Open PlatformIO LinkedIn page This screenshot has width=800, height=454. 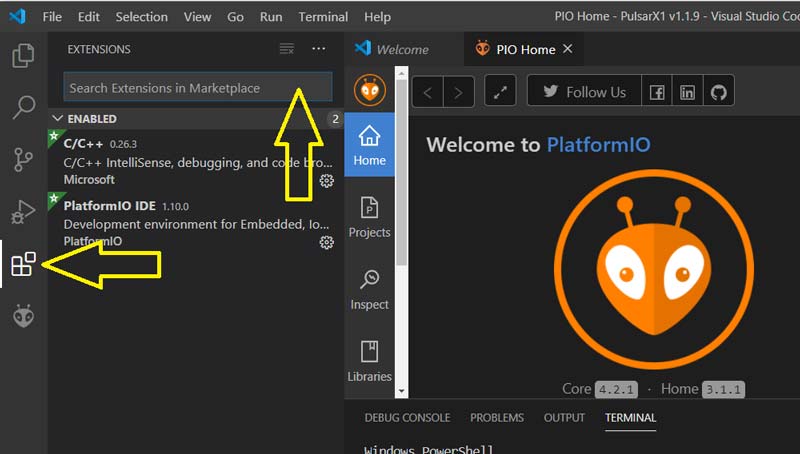click(x=687, y=92)
